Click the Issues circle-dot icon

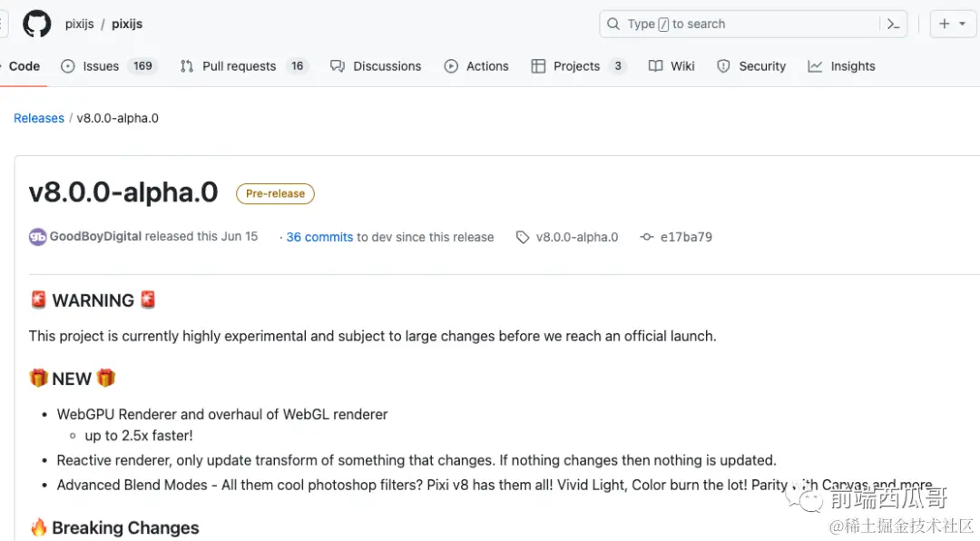tap(67, 66)
